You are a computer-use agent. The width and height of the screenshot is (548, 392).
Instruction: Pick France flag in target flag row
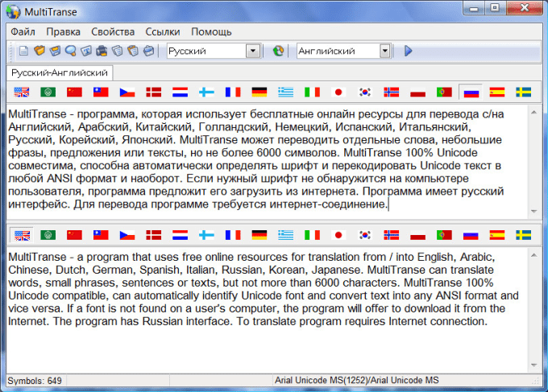click(x=233, y=235)
